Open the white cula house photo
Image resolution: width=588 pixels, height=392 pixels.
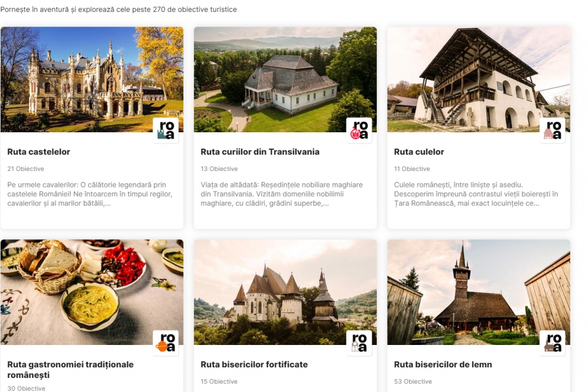(x=479, y=79)
